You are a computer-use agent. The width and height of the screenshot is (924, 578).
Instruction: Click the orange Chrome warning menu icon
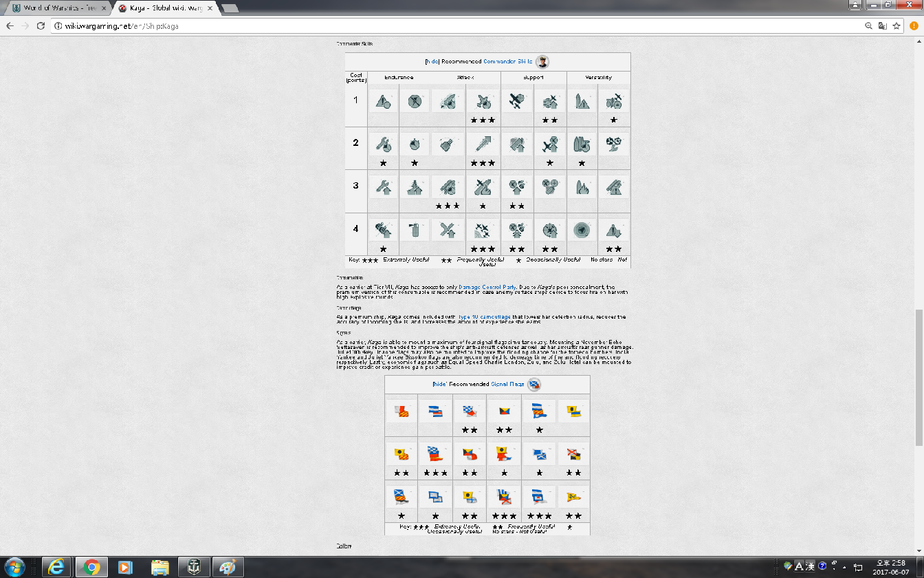(x=914, y=25)
